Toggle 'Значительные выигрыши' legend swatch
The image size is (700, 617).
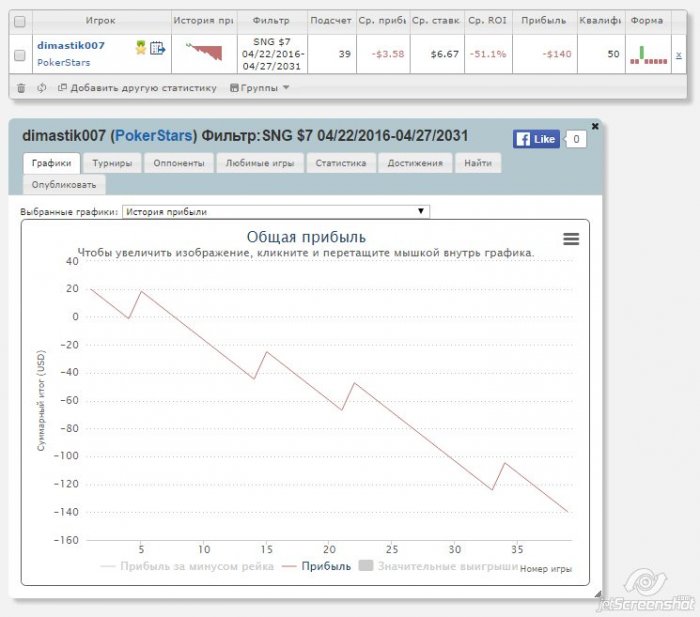(366, 565)
